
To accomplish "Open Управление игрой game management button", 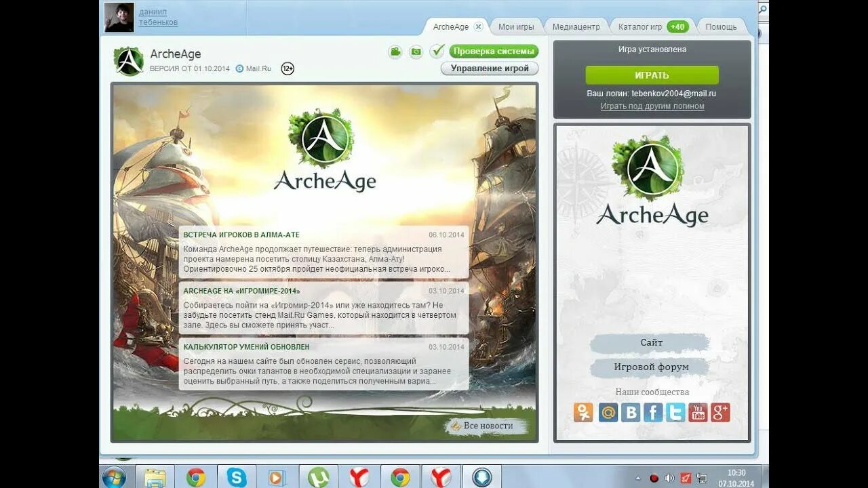I will [x=490, y=68].
